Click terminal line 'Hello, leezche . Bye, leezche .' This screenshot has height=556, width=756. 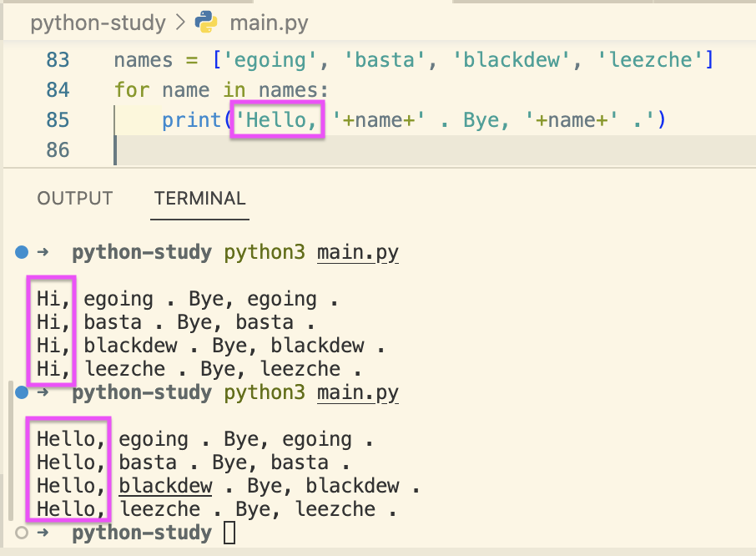216,510
